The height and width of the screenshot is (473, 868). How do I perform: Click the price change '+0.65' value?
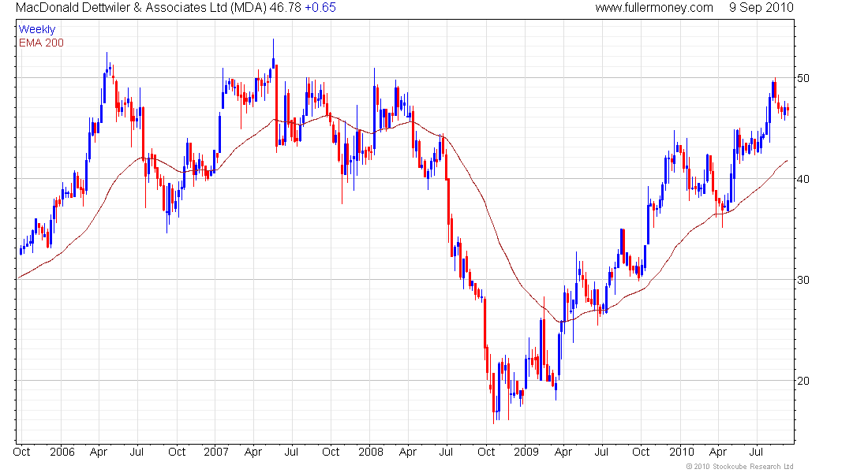tap(320, 8)
